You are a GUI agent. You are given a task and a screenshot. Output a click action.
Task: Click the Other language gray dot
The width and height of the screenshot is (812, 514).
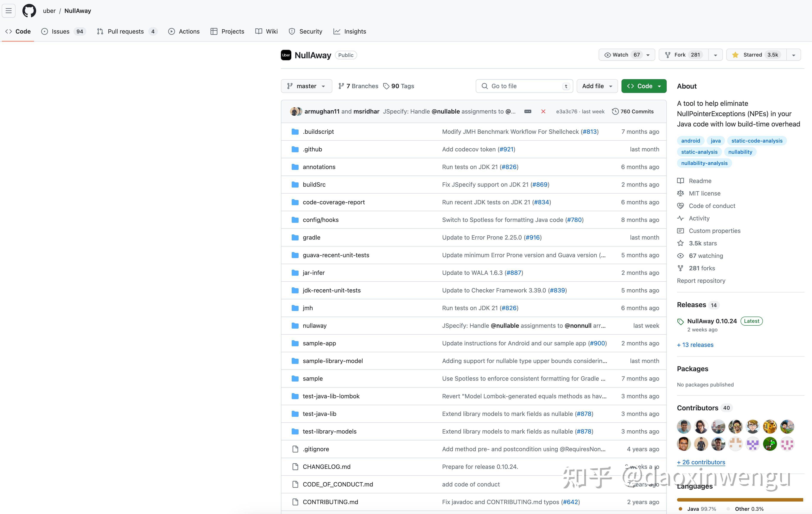tap(728, 509)
